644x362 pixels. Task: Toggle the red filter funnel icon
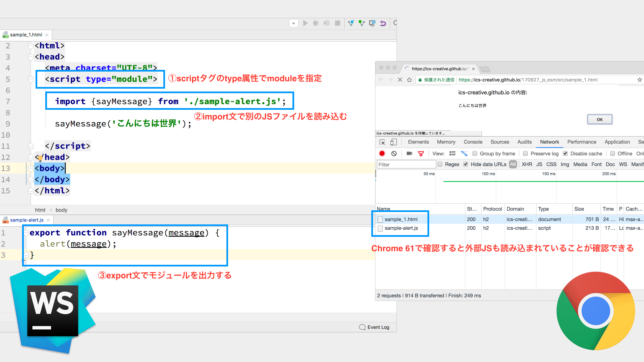click(421, 153)
